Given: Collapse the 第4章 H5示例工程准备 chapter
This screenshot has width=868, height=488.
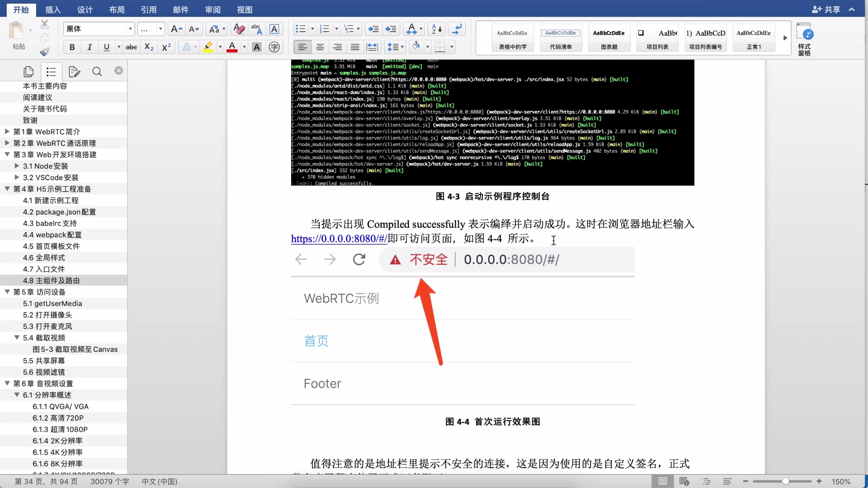Looking at the screenshot, I should point(7,189).
